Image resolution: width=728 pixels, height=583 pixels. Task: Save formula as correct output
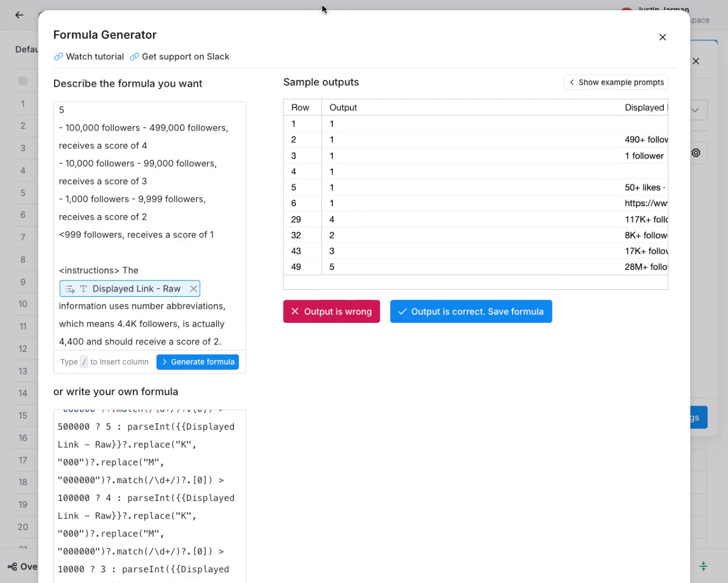pos(471,311)
